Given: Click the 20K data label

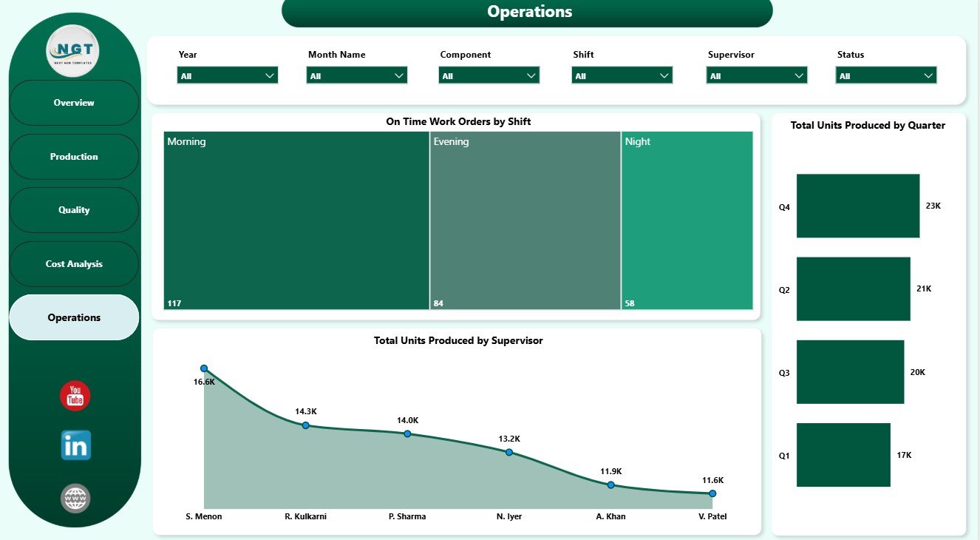Looking at the screenshot, I should [x=918, y=372].
